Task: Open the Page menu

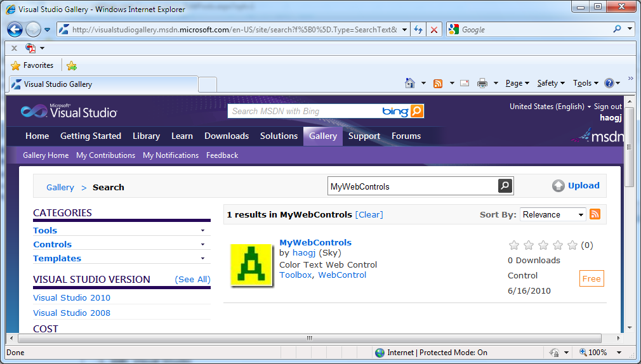Action: (x=517, y=83)
